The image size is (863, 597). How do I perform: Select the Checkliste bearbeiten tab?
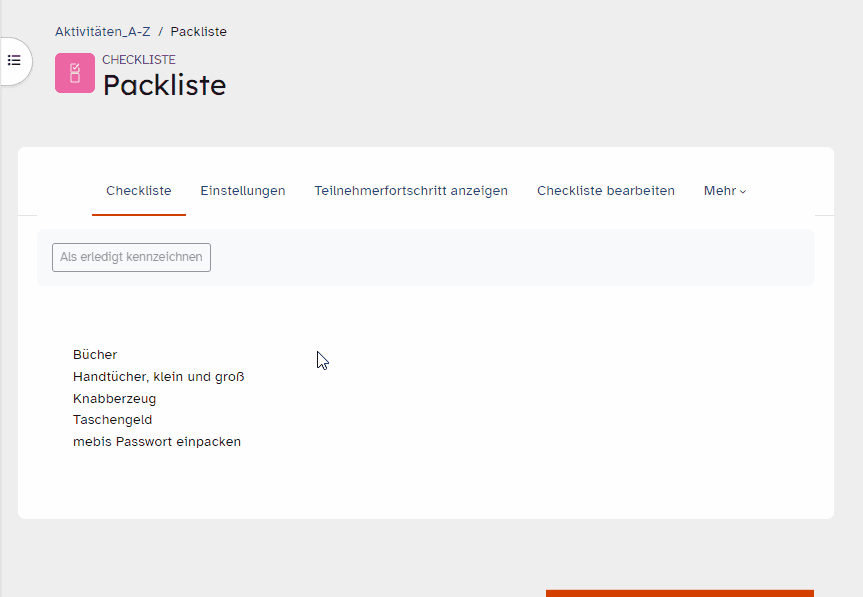(x=606, y=191)
